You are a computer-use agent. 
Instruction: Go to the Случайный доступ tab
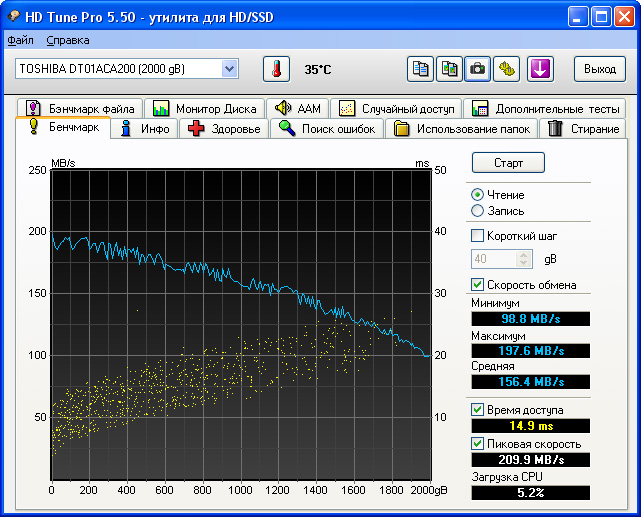pyautogui.click(x=396, y=108)
